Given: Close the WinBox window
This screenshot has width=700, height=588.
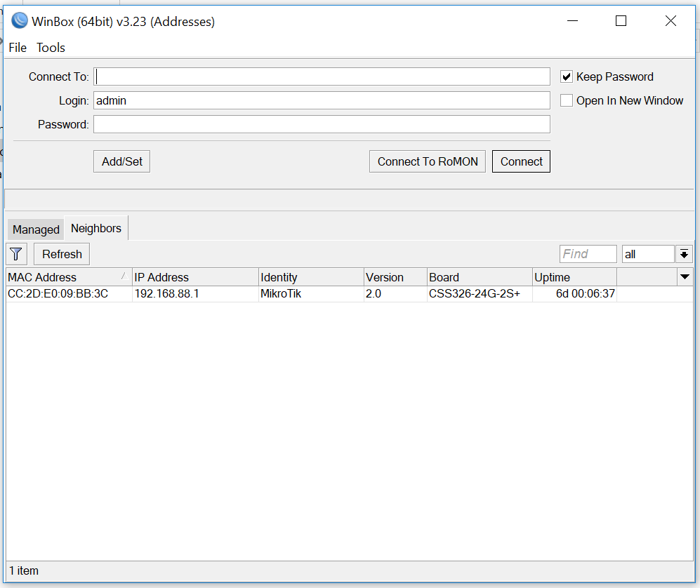Looking at the screenshot, I should click(671, 21).
